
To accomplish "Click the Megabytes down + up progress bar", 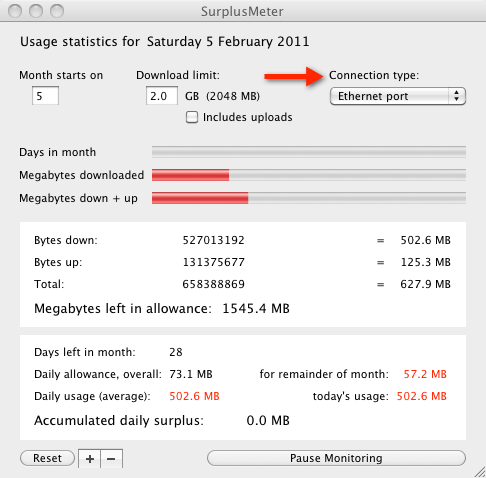I will [309, 198].
